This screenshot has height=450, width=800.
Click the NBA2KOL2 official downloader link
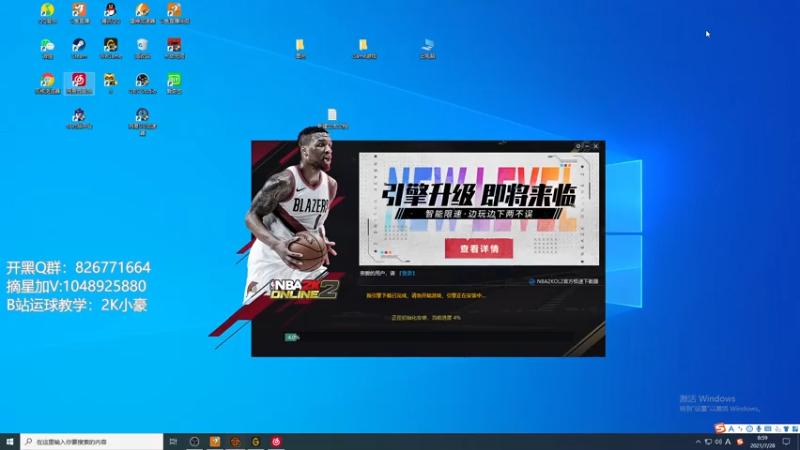(x=563, y=281)
